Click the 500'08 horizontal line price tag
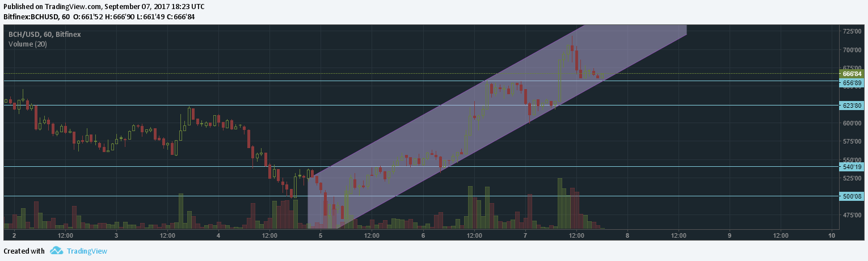 coord(852,196)
